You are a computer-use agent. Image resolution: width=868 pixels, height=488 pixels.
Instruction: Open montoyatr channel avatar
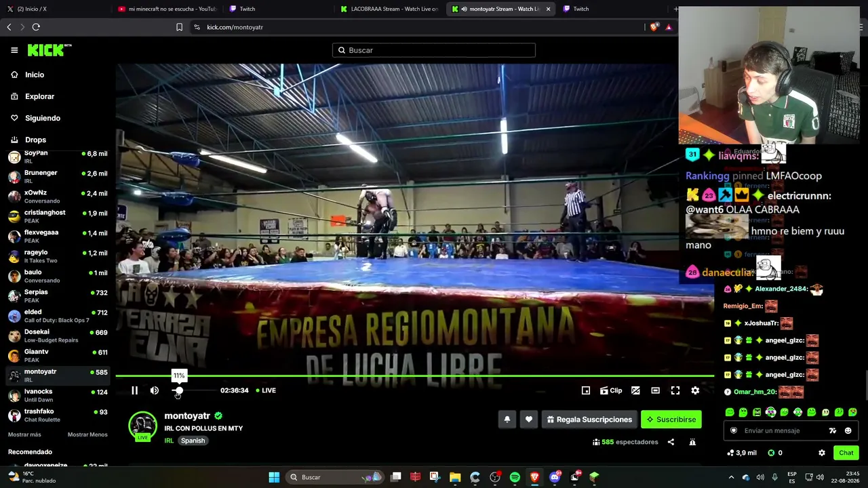[142, 426]
